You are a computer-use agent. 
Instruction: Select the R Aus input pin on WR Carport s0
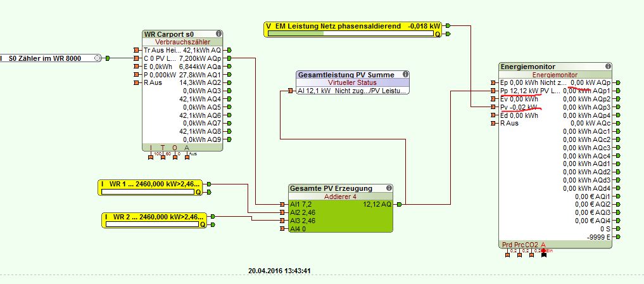pyautogui.click(x=136, y=82)
